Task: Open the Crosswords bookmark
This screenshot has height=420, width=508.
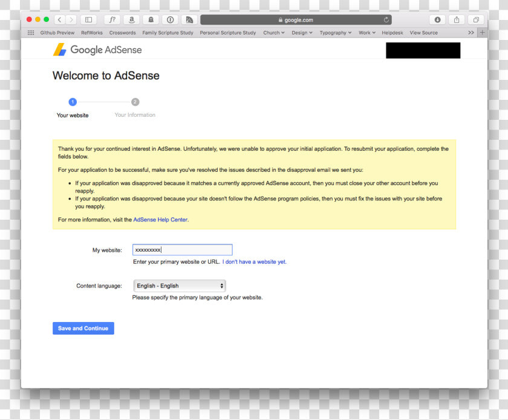Action: 122,33
